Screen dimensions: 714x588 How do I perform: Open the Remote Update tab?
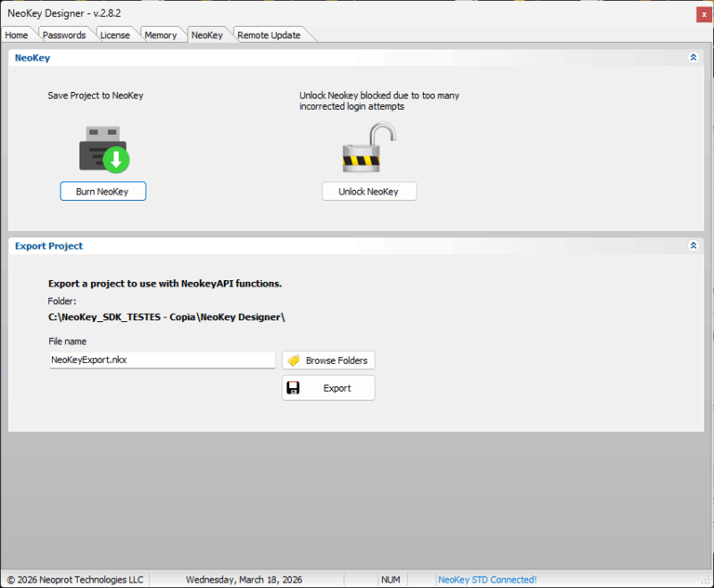click(269, 35)
